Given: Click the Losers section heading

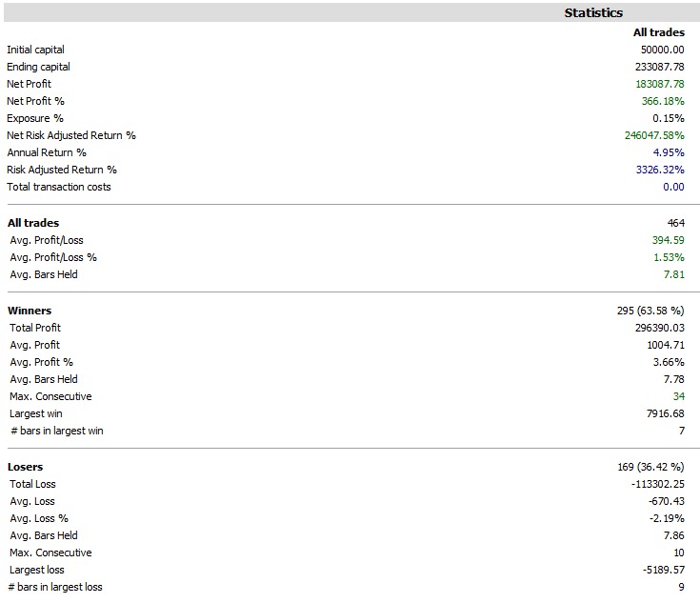Looking at the screenshot, I should coord(26,467).
